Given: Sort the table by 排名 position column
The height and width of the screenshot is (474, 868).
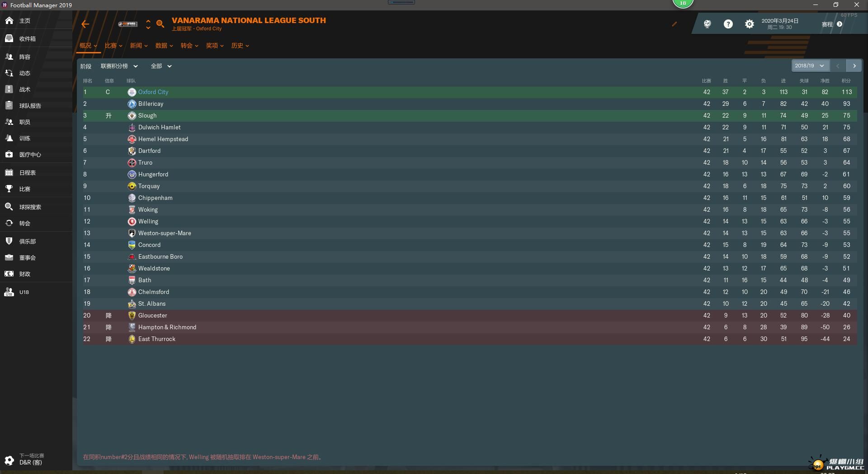Looking at the screenshot, I should pyautogui.click(x=88, y=81).
